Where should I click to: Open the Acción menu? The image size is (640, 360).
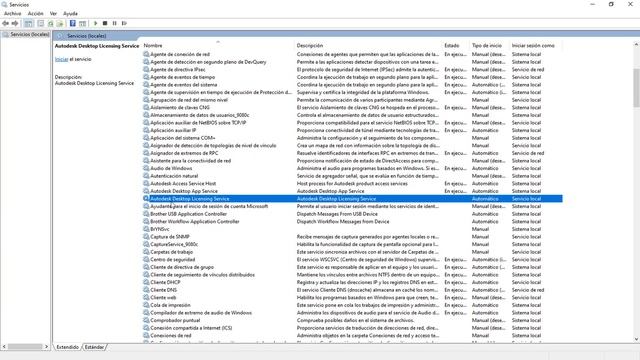coord(36,13)
